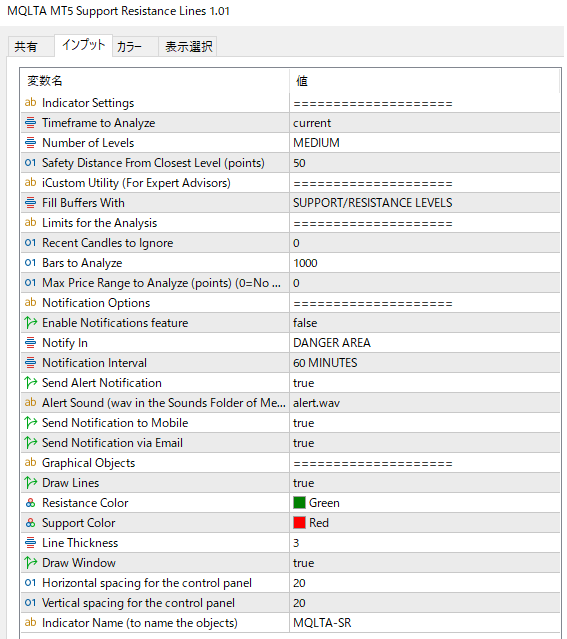Click the boolean arrow icon for Enable Notifications feature
Screen dimensions: 567x639
click(x=31, y=322)
